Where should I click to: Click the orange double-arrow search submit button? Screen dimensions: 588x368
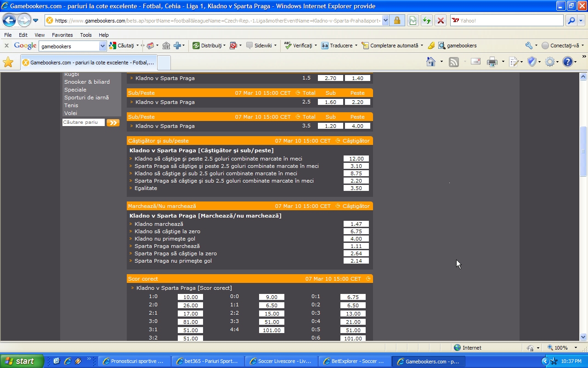click(113, 122)
